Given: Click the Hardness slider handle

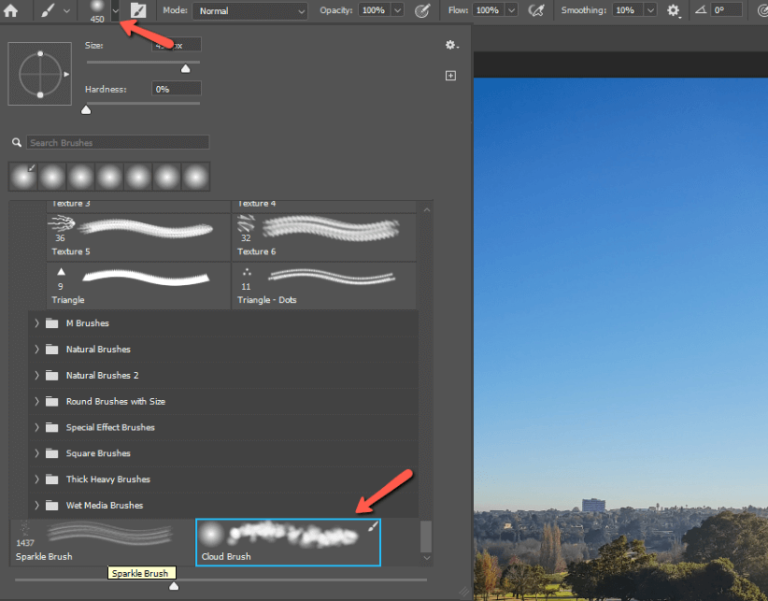Looking at the screenshot, I should (86, 110).
